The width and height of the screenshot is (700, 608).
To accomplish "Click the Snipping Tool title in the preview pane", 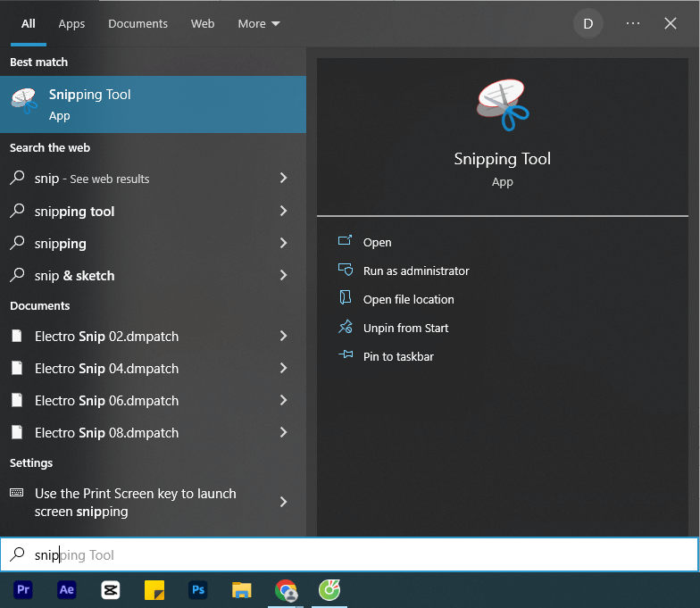I will click(x=502, y=159).
